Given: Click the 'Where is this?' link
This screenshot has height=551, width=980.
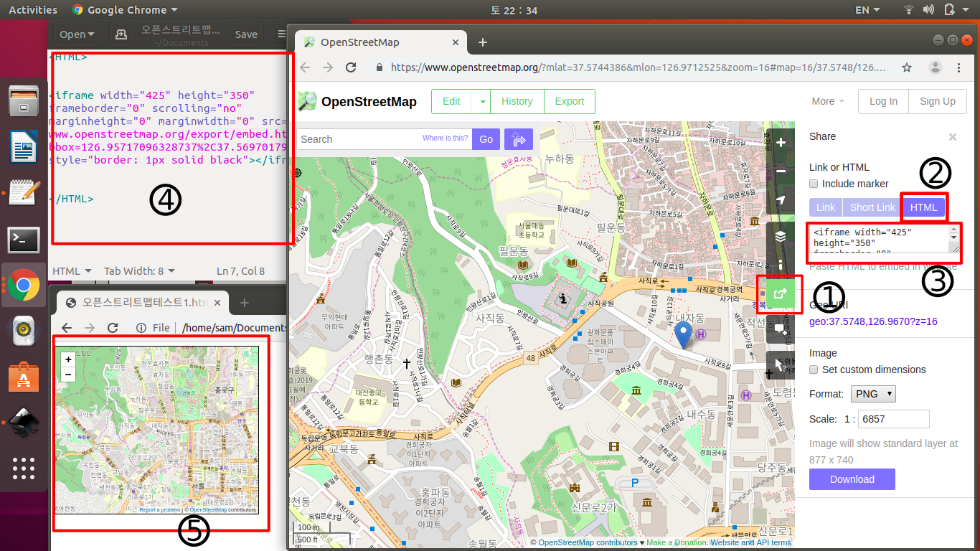Looking at the screenshot, I should pos(445,138).
